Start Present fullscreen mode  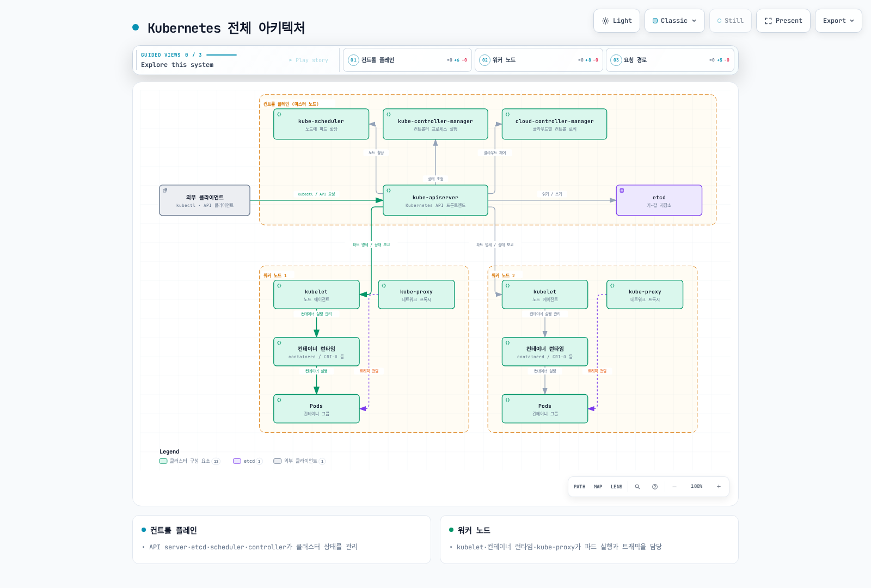pyautogui.click(x=783, y=21)
